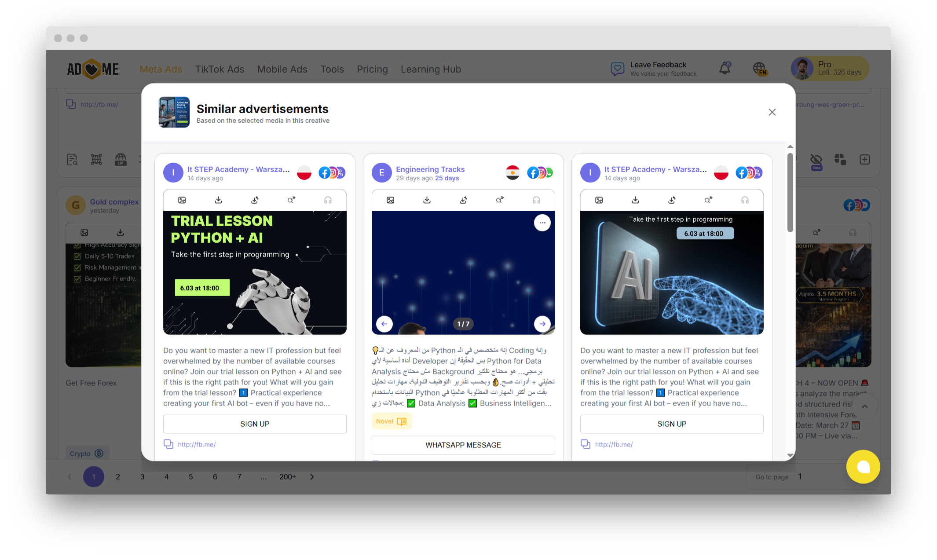This screenshot has height=560, width=937.
Task: Open the TikTok Ads menu
Action: [x=220, y=70]
